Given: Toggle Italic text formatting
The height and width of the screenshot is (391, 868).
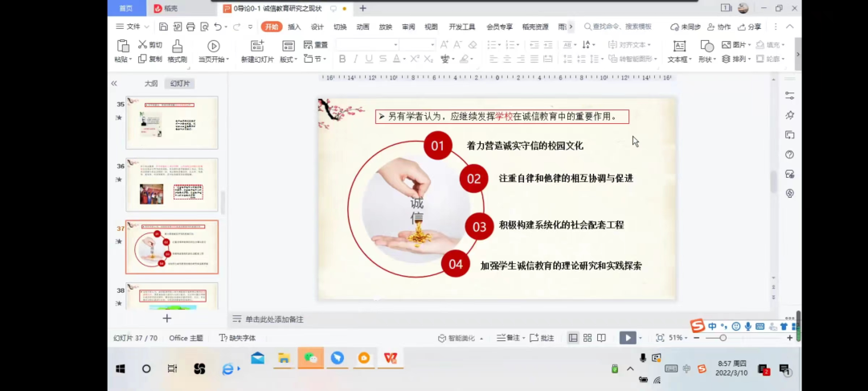Looking at the screenshot, I should [x=356, y=59].
